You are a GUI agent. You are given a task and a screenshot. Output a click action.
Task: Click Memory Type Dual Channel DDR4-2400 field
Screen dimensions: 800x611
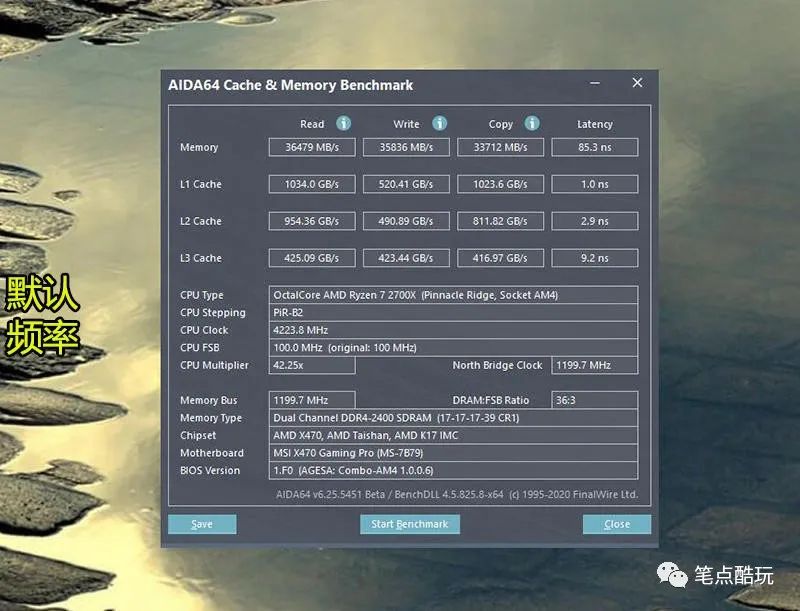pos(453,418)
